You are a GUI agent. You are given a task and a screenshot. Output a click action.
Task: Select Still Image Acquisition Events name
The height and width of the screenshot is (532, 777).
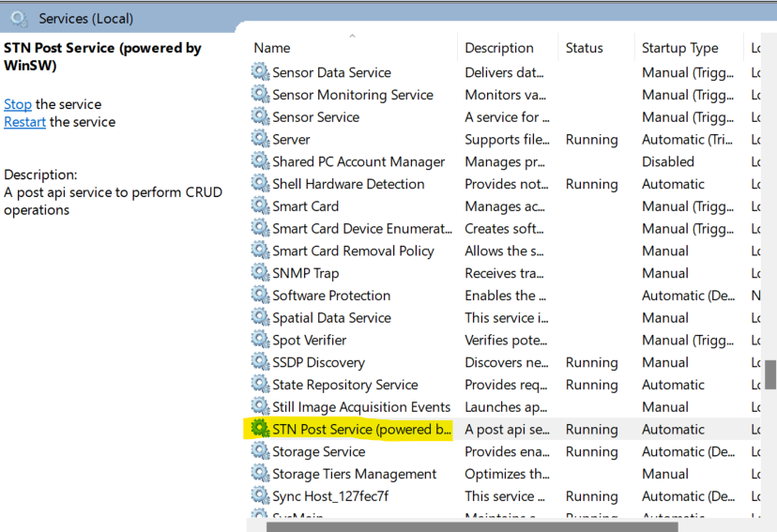click(361, 407)
